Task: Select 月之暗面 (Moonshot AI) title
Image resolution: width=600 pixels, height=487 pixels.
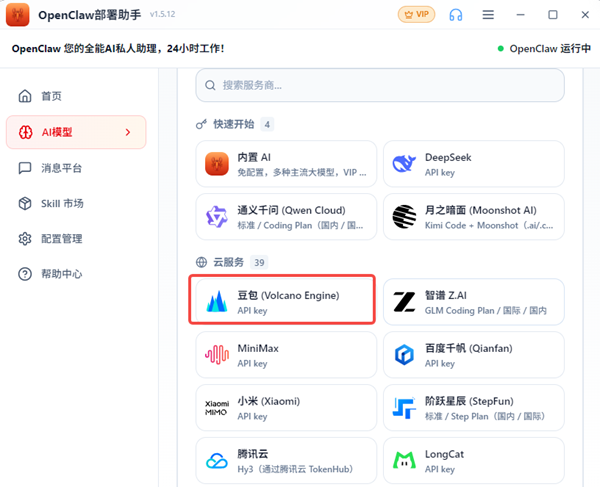Action: pyautogui.click(x=481, y=210)
